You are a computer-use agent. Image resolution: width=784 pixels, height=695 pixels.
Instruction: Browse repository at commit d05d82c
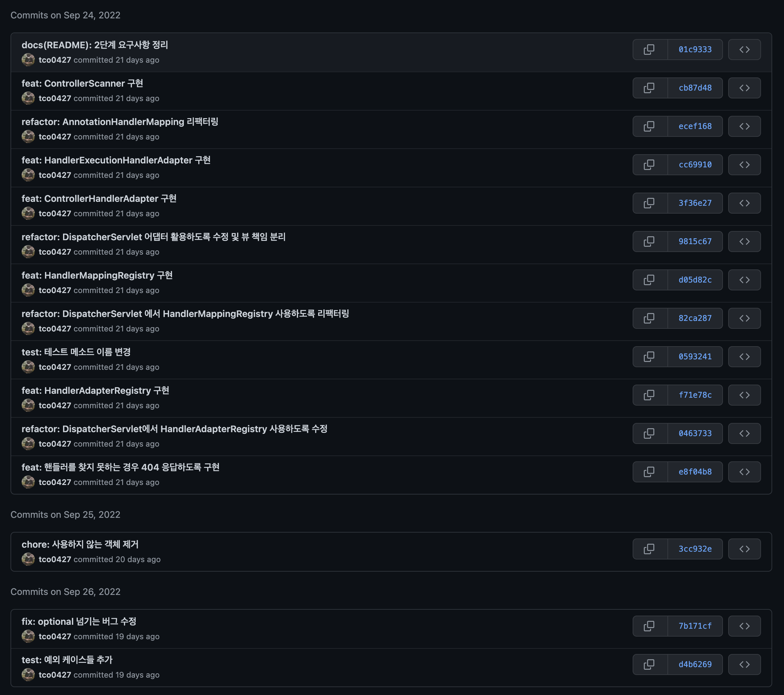coord(744,280)
